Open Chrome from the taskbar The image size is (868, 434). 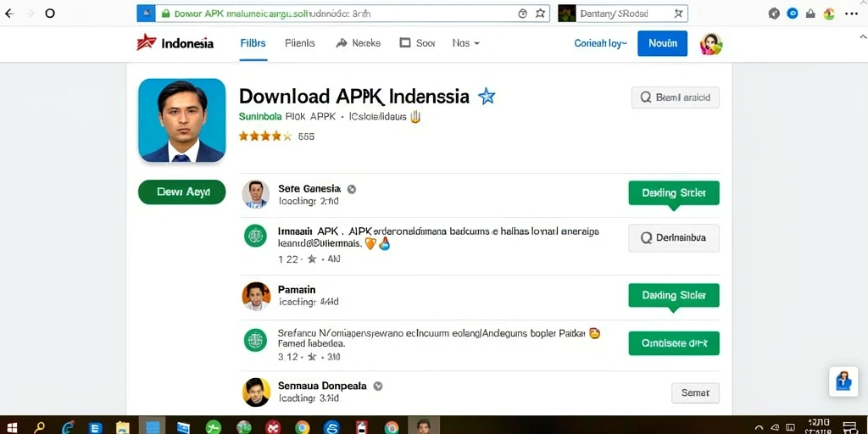(x=303, y=427)
